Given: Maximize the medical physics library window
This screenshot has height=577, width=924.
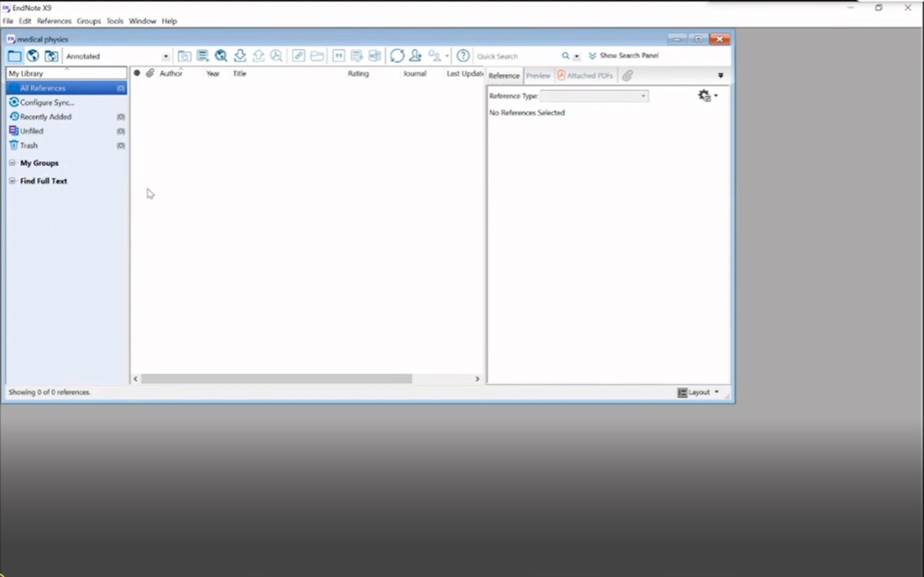Looking at the screenshot, I should tap(698, 39).
